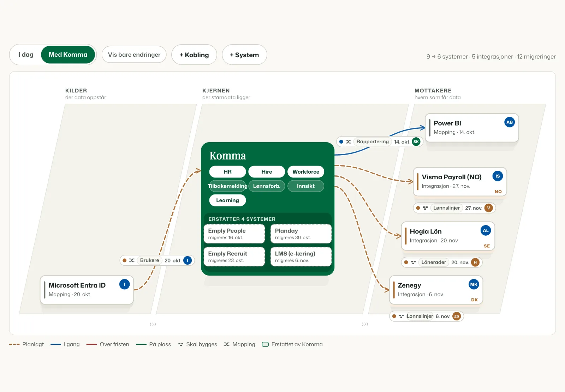The width and height of the screenshot is (565, 392).
Task: Open the Power BI system card
Action: (x=472, y=128)
